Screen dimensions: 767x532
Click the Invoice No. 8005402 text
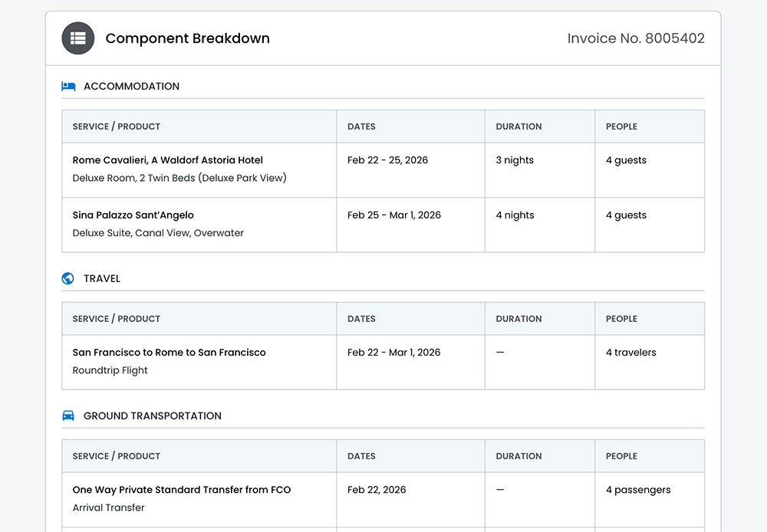point(635,38)
